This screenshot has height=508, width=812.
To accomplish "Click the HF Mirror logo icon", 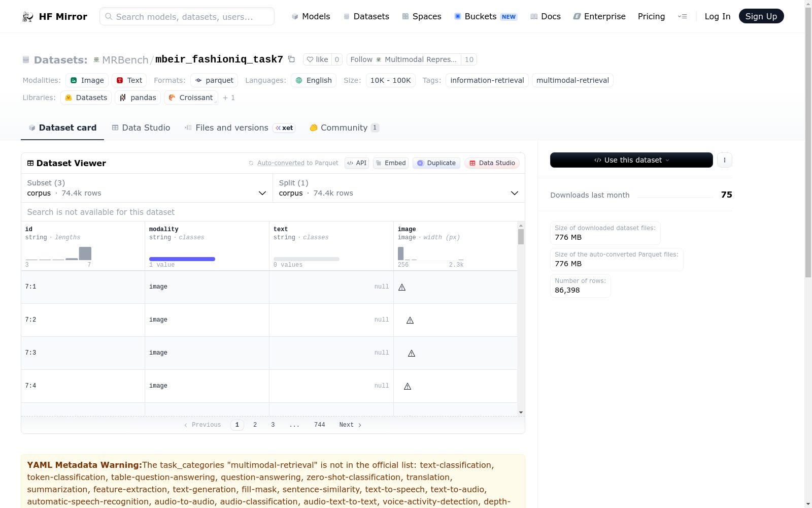I will (28, 17).
